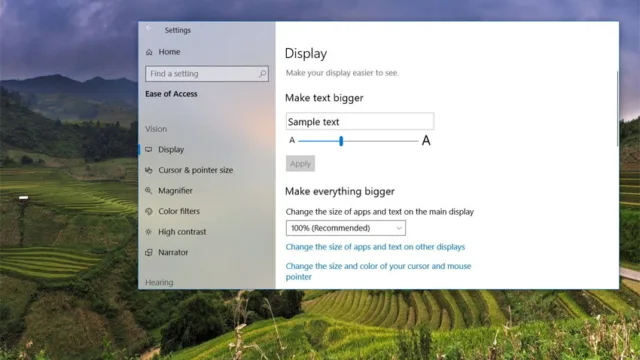
Task: Click the Settings window title text
Action: tap(178, 30)
